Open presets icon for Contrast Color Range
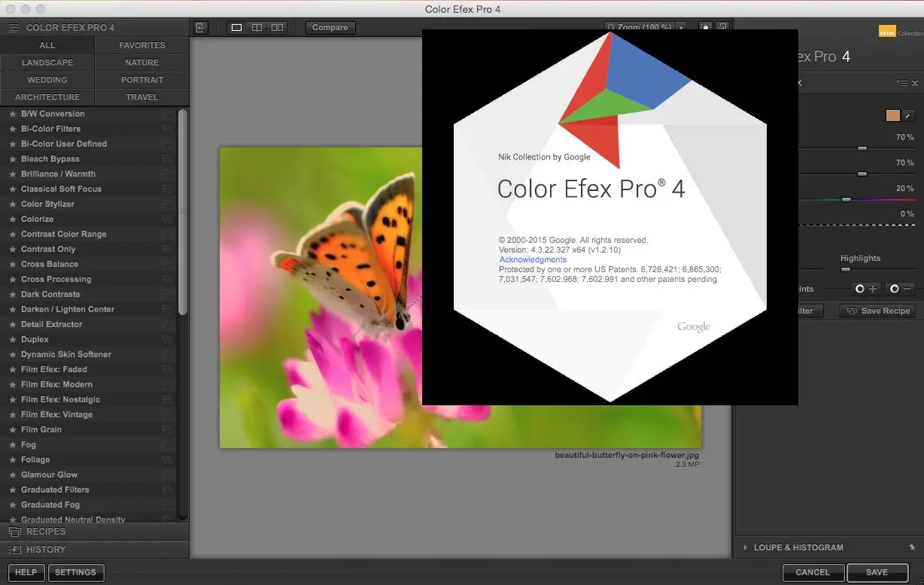 [x=166, y=235]
